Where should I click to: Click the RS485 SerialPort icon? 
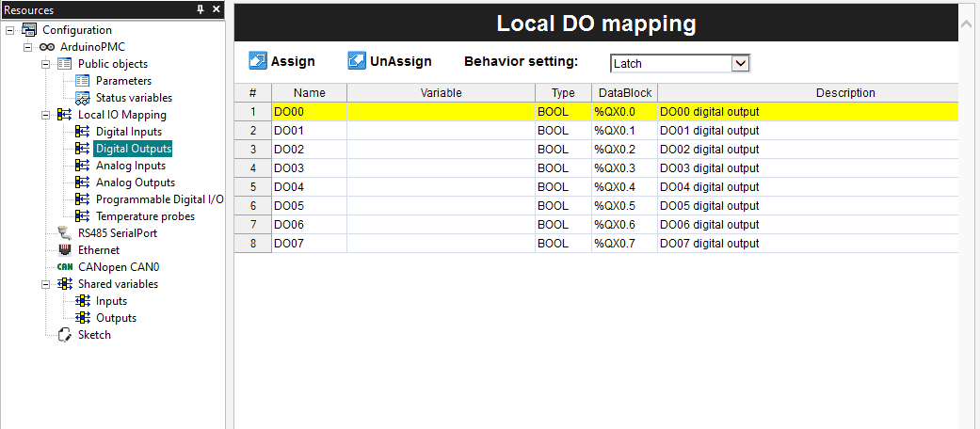(x=65, y=233)
